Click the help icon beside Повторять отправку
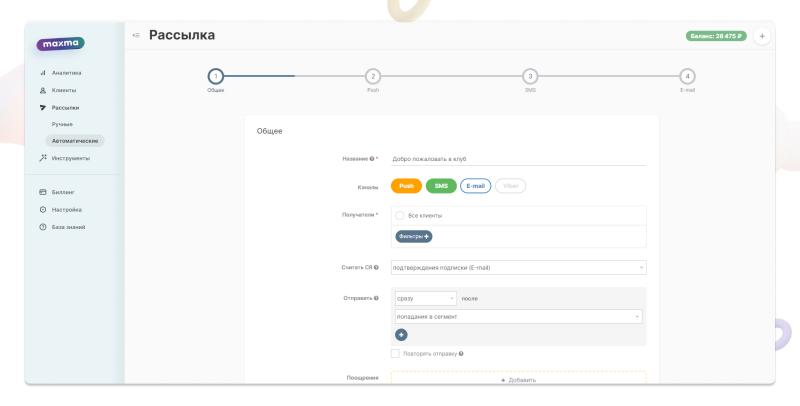 [x=461, y=353]
